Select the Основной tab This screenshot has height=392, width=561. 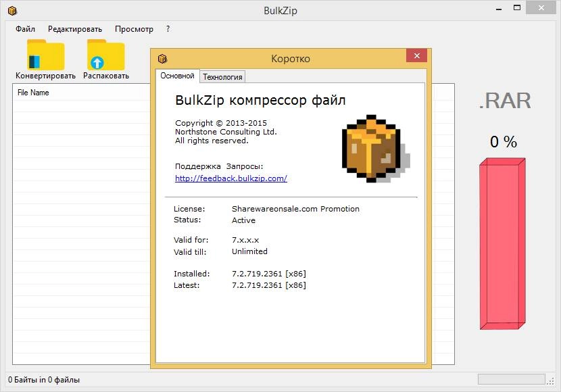[x=177, y=76]
